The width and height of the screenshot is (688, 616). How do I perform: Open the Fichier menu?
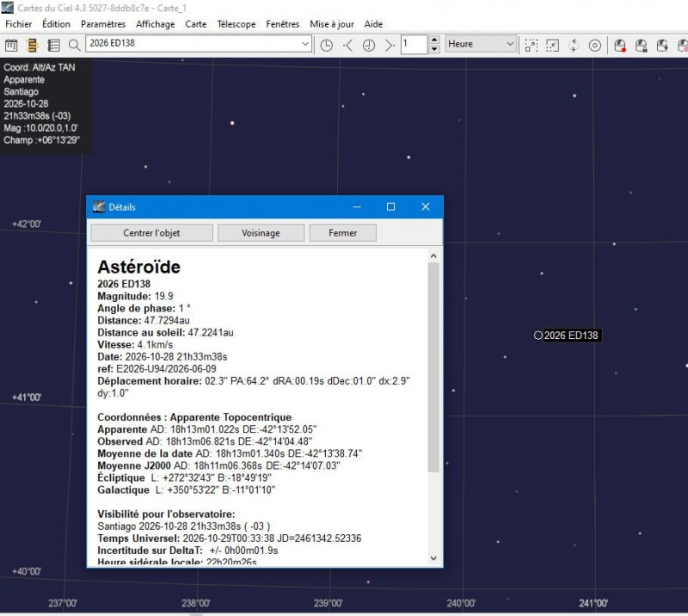(x=18, y=24)
